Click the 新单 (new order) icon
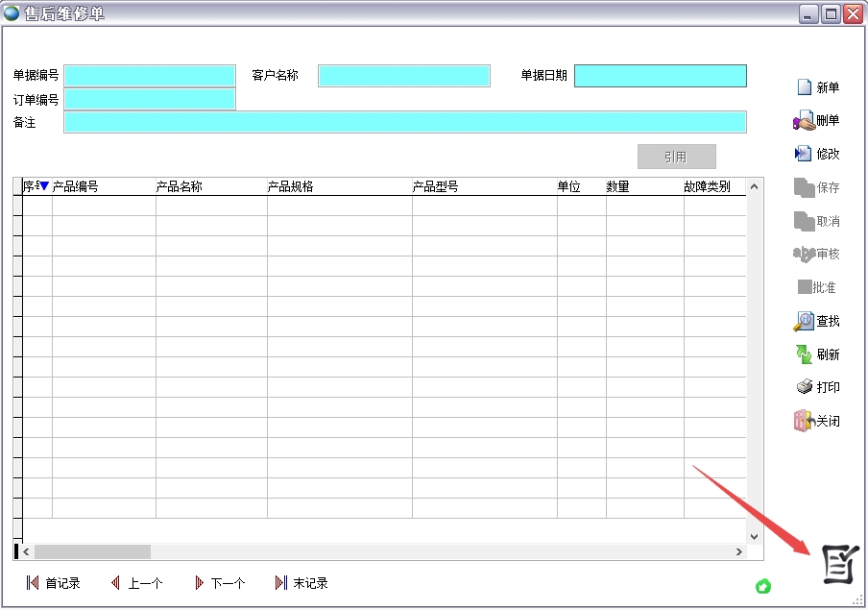 click(805, 87)
